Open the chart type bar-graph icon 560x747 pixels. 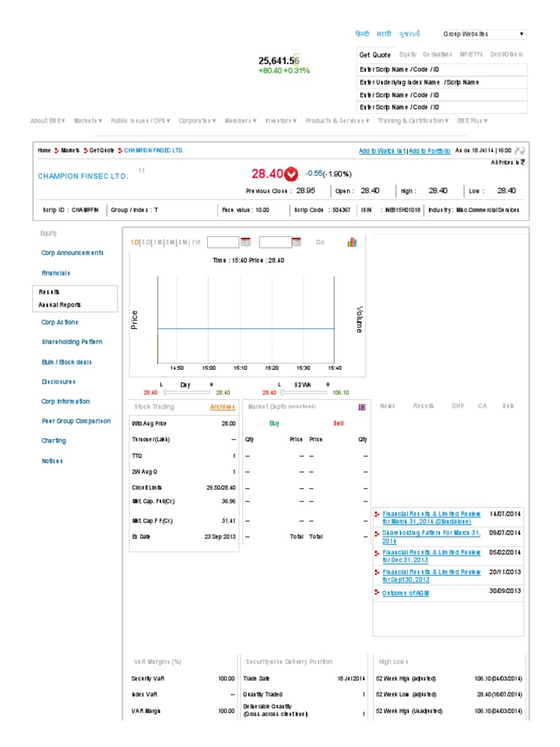coord(352,242)
